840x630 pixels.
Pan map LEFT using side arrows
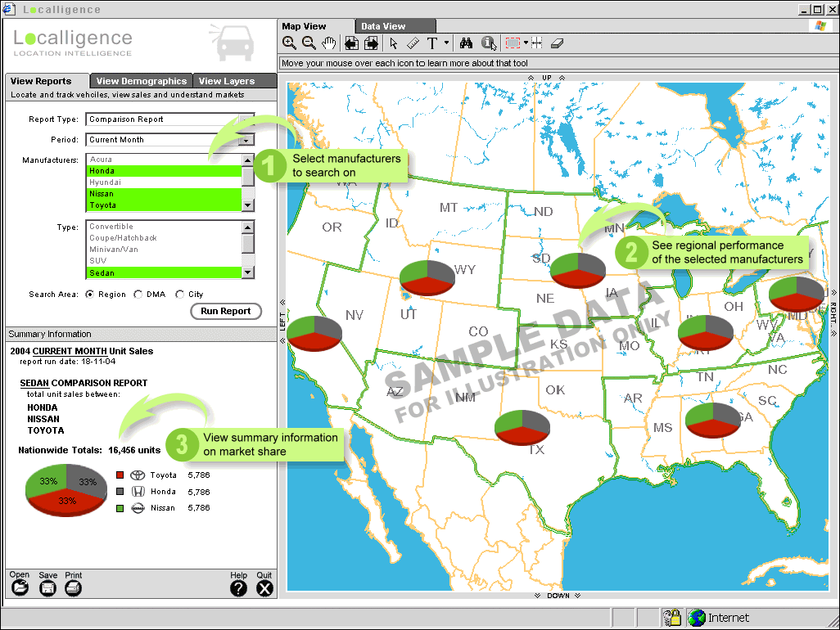282,322
